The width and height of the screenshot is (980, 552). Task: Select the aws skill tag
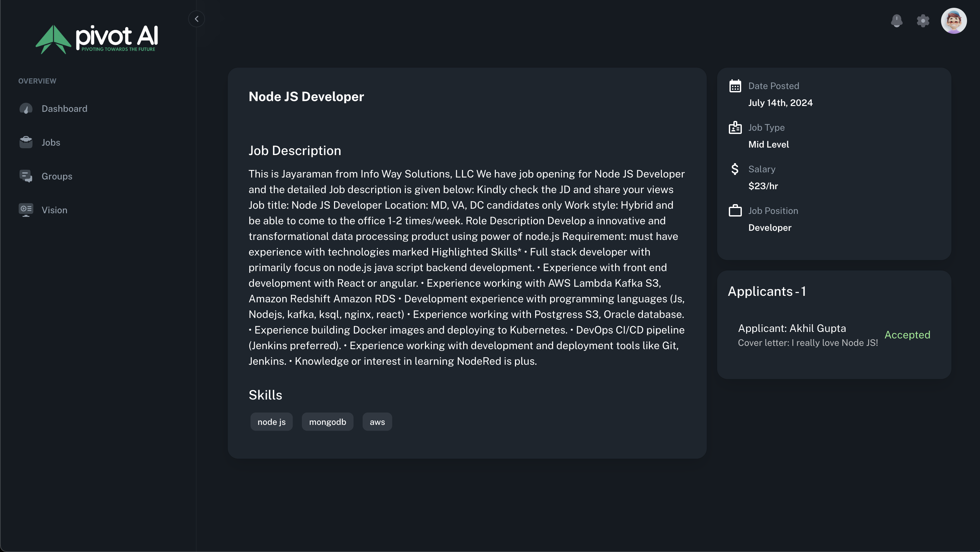(377, 422)
